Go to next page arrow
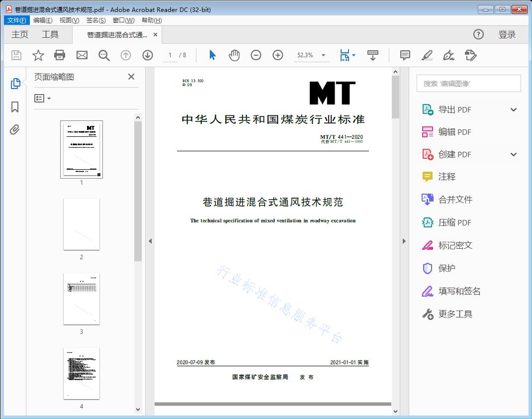This screenshot has height=419, width=532. pyautogui.click(x=148, y=55)
